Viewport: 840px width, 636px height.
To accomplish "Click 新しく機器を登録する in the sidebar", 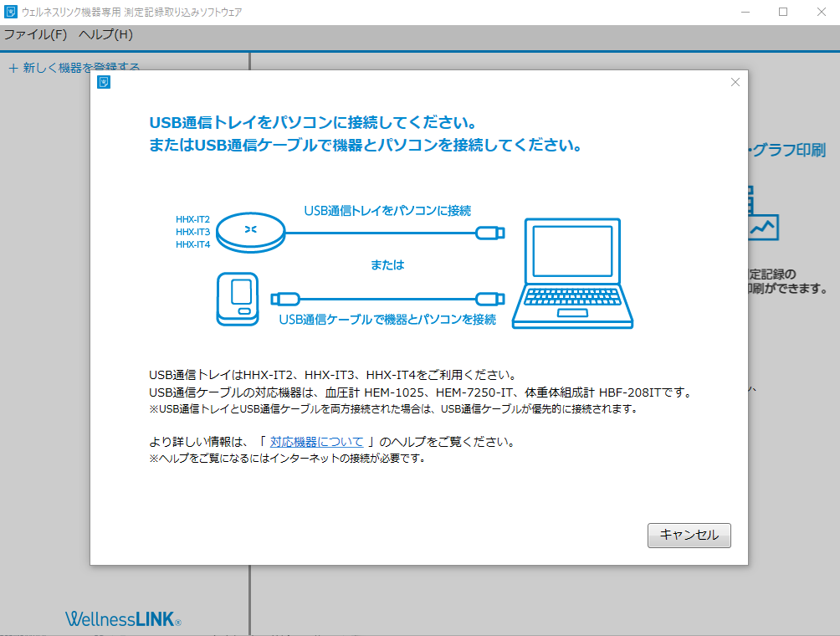I will (x=74, y=68).
